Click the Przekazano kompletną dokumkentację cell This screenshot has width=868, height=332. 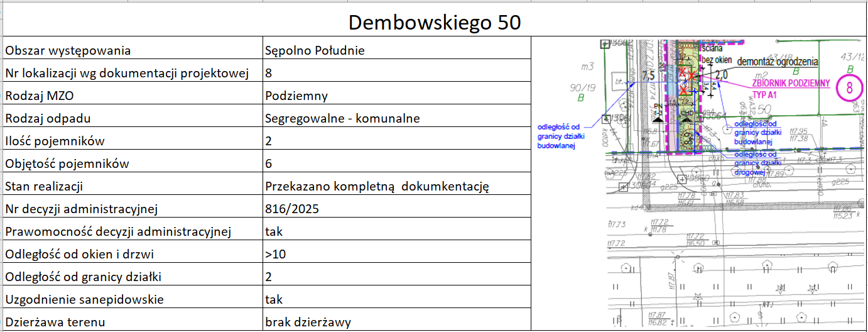click(x=377, y=186)
